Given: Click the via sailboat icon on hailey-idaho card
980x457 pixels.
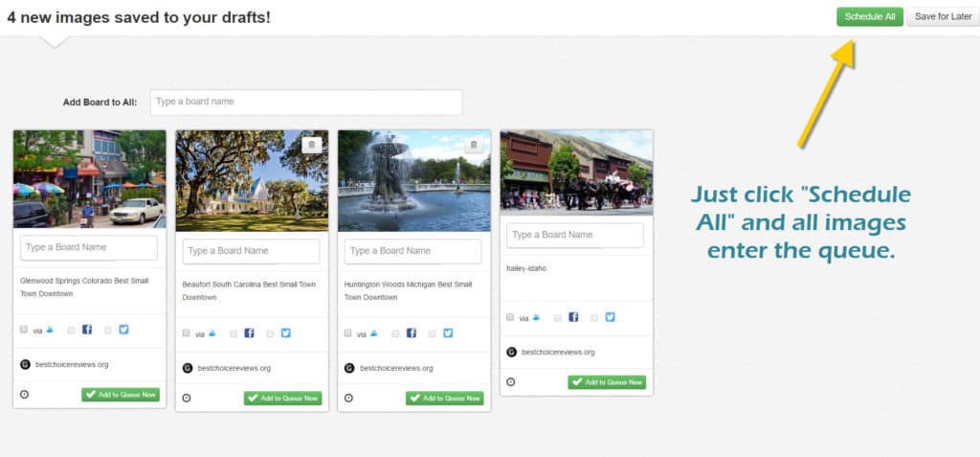Looking at the screenshot, I should point(536,317).
